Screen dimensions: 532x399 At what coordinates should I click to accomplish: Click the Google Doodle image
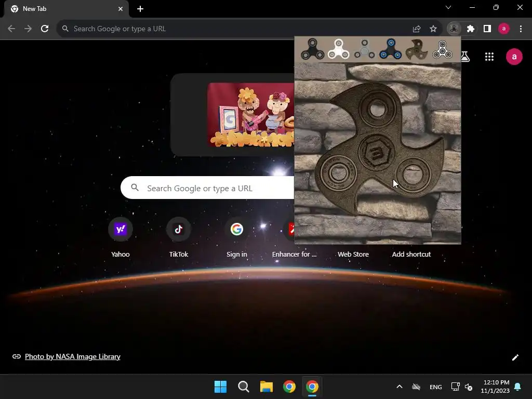(251, 115)
